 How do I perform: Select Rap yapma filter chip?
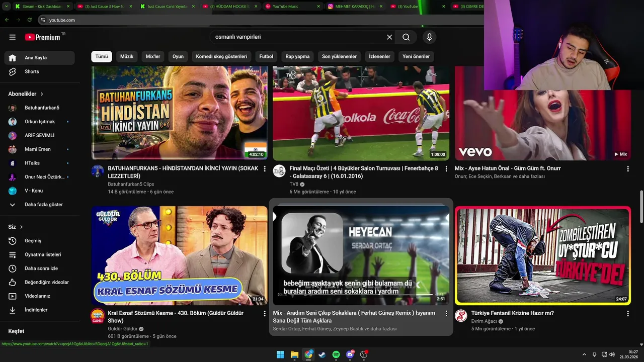[x=297, y=56]
